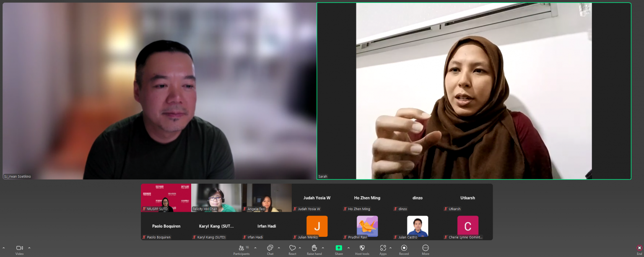Click Julian Menko's orange J avatar

coord(317,226)
